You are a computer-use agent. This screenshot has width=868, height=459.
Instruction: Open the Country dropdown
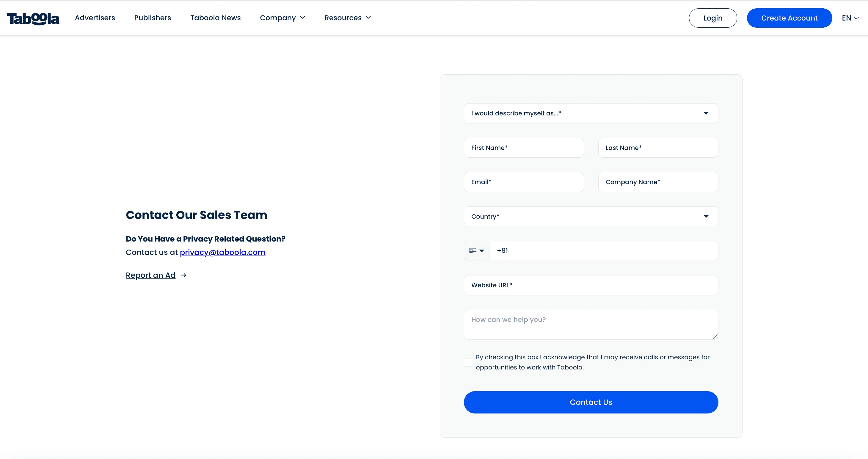(591, 216)
